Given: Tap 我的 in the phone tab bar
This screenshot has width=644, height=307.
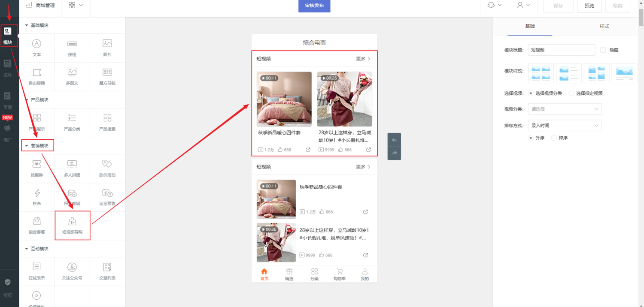Looking at the screenshot, I should coord(365,274).
